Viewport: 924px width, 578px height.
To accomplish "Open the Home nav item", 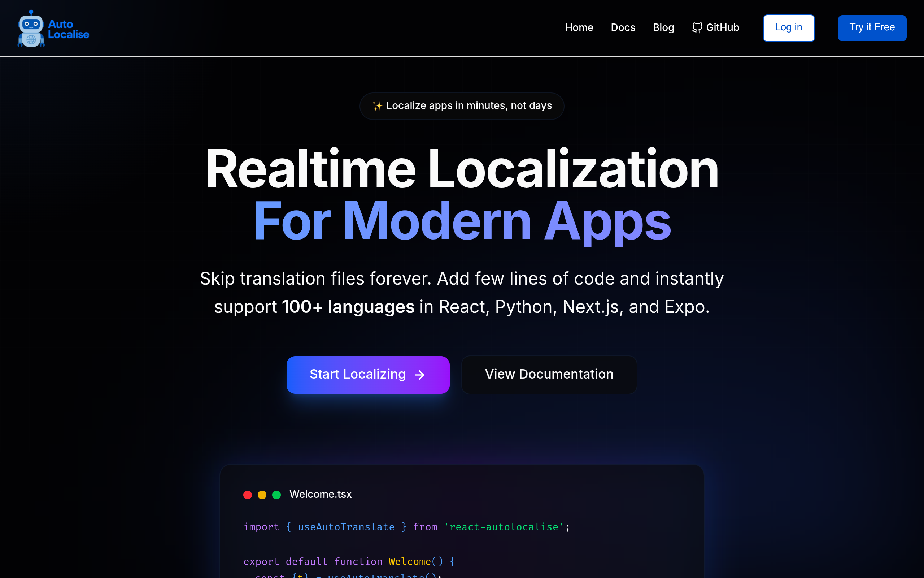I will [579, 27].
